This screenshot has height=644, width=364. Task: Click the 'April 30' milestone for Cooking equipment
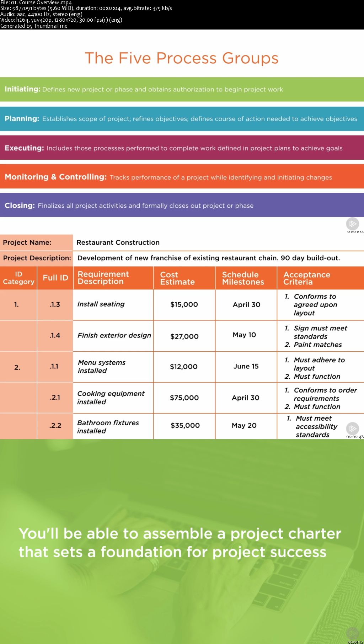[x=246, y=398]
